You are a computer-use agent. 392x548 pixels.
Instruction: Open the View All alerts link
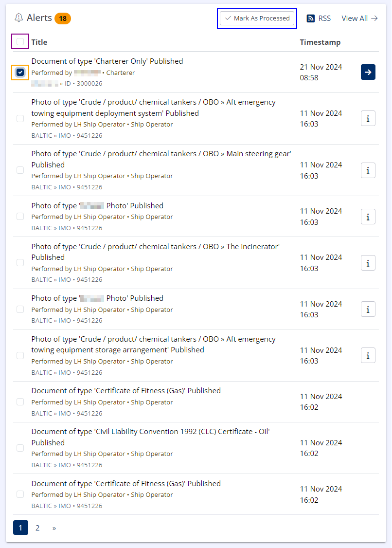click(359, 18)
